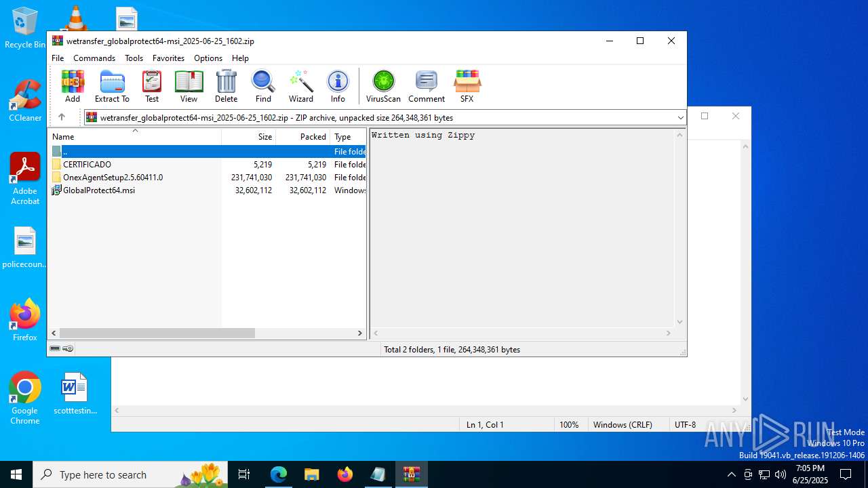Open Adobe Acrobat desktop shortcut
This screenshot has width=868, height=488.
(x=25, y=179)
